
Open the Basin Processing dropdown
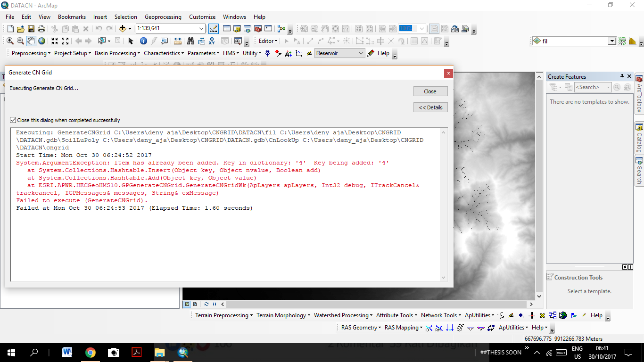tap(117, 53)
